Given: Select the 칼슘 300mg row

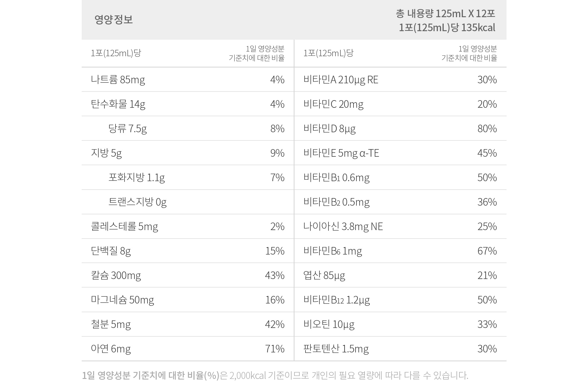Looking at the screenshot, I should click(188, 275).
